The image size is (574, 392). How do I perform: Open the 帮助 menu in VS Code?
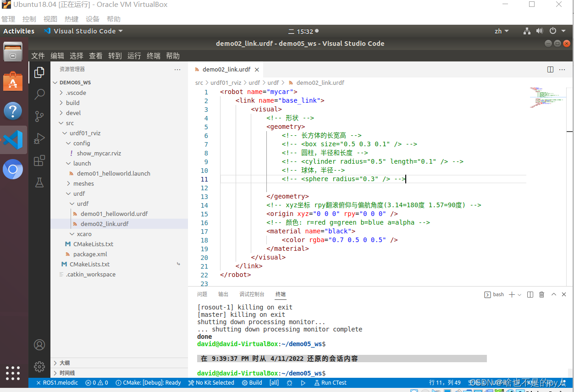point(173,56)
